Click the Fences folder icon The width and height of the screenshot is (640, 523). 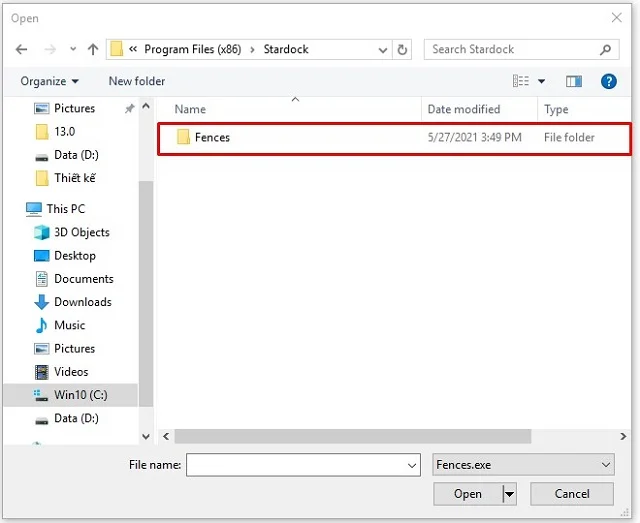183,137
